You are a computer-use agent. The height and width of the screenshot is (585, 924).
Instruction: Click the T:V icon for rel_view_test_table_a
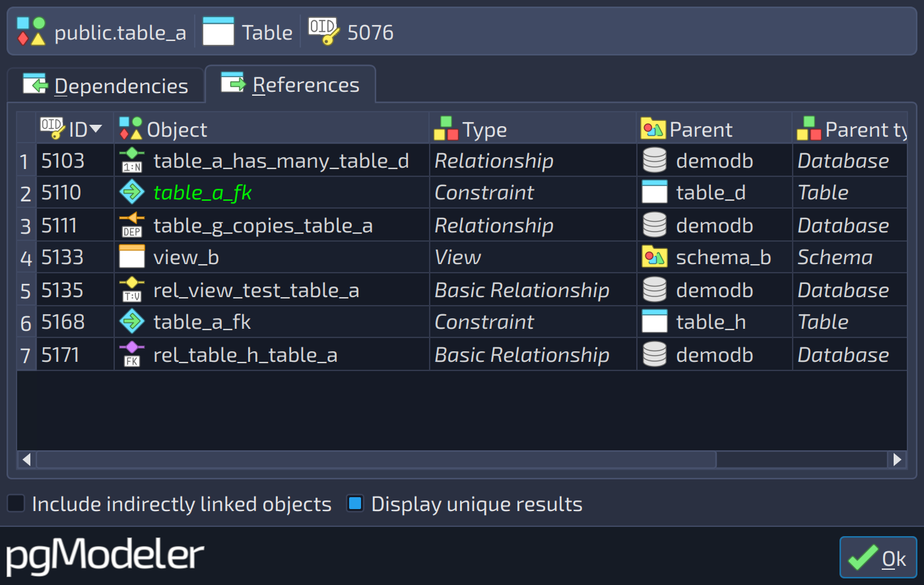(132, 290)
